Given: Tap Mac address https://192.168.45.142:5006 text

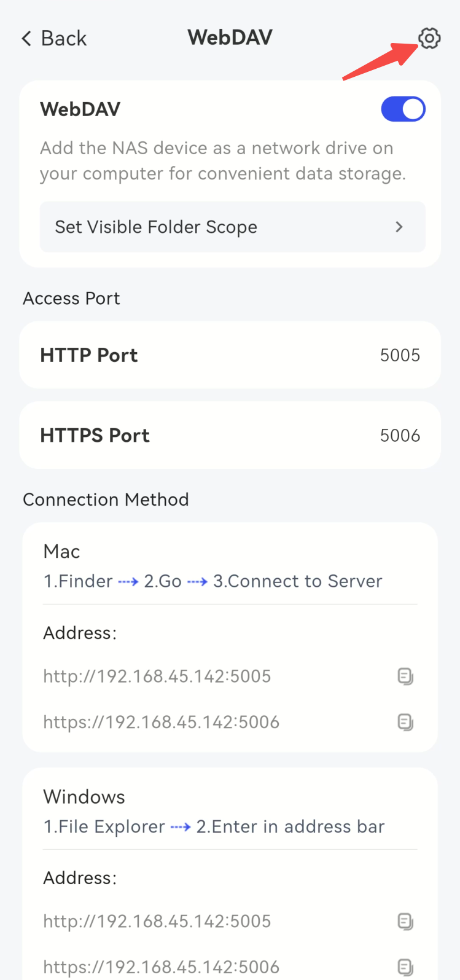Looking at the screenshot, I should (x=162, y=722).
